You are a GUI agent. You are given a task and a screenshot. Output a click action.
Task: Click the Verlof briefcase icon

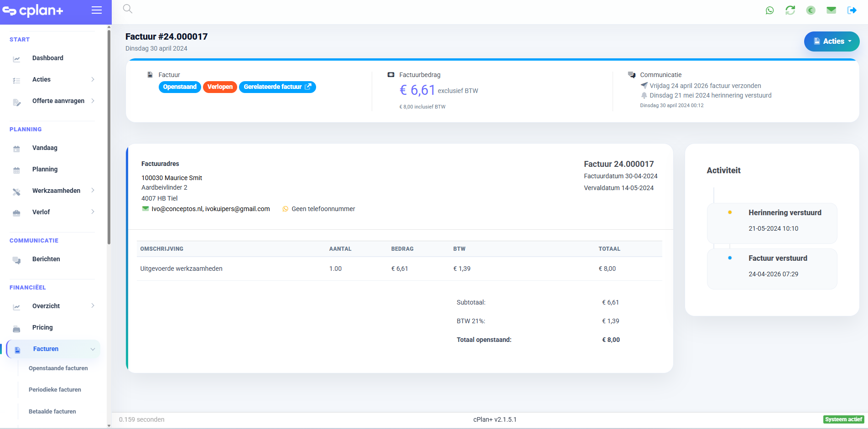(16, 213)
